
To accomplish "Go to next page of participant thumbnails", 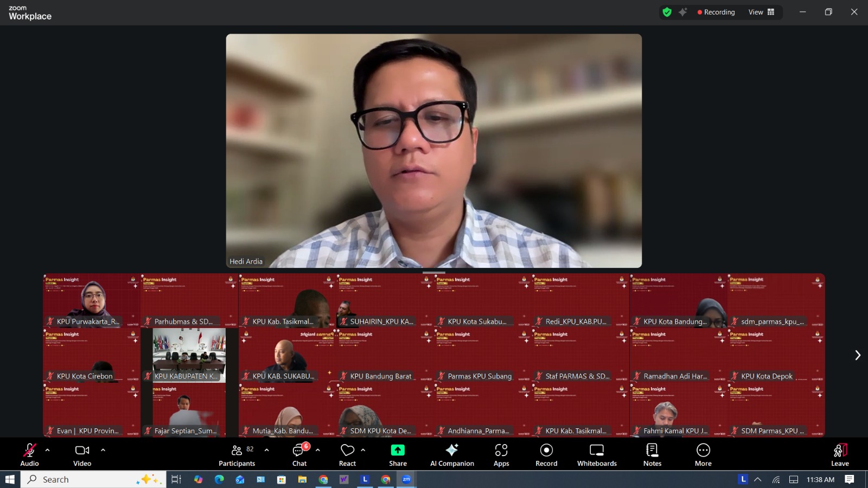I will 857,355.
